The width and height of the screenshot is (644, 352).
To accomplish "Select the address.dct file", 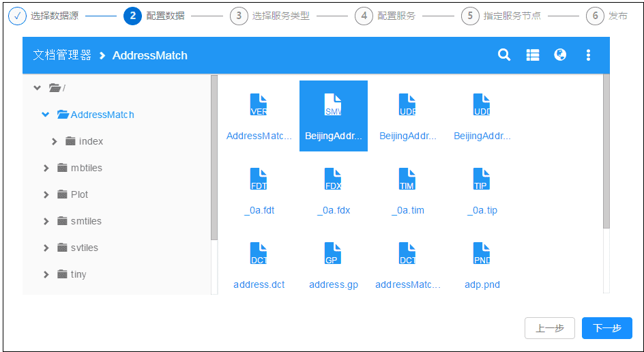I will 259,263.
